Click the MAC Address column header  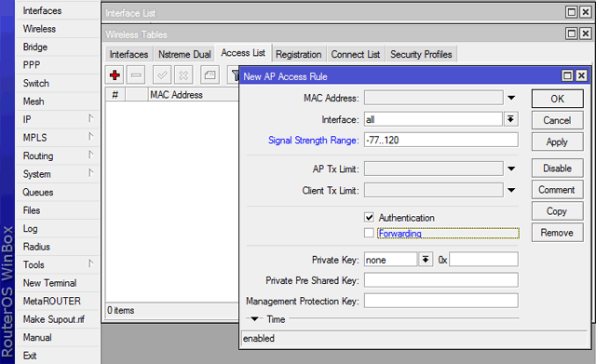193,95
